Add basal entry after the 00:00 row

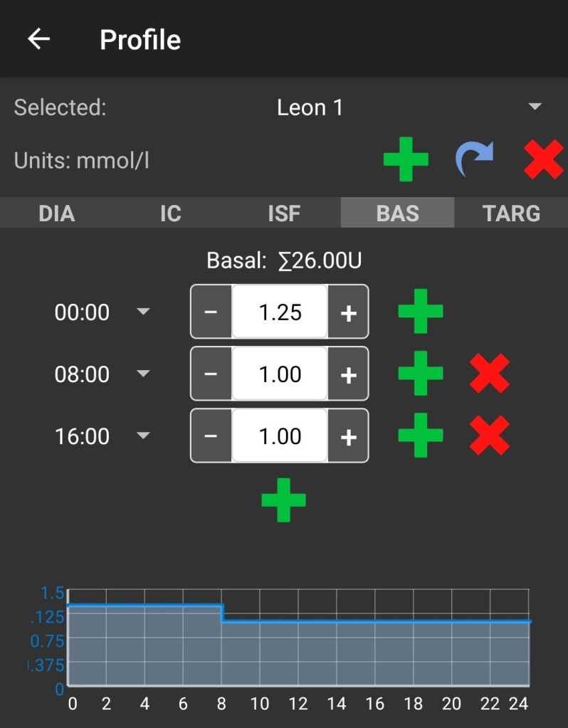pyautogui.click(x=420, y=312)
